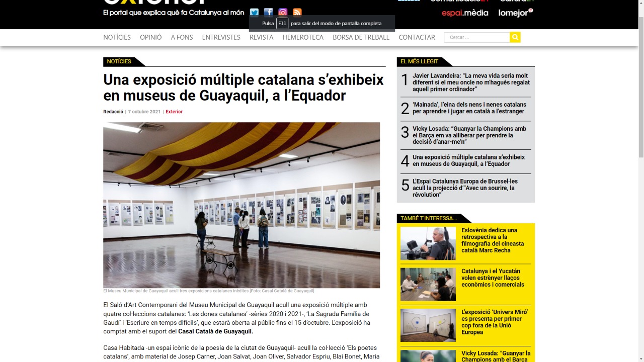
Task: Open most-read item 3 Vicky Losada quote
Action: [x=469, y=135]
